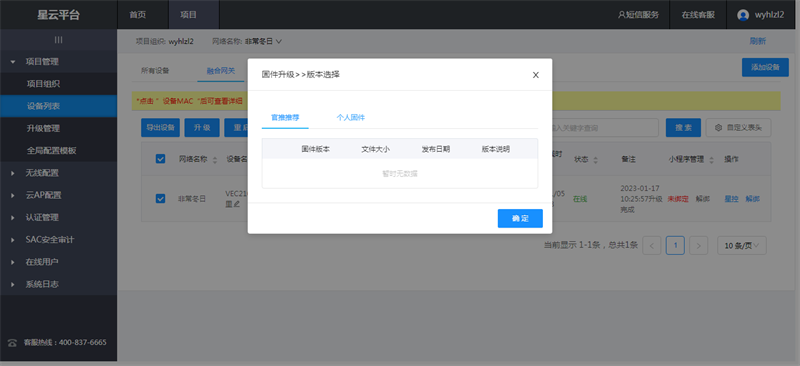The height and width of the screenshot is (366, 800).
Task: Switch to 官推推荐 tab in dialog
Action: click(285, 117)
